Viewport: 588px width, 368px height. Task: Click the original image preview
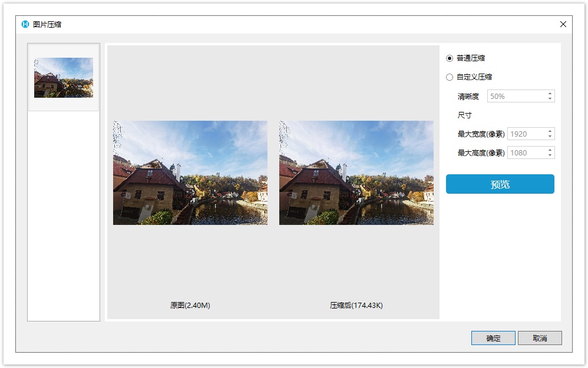pos(190,173)
